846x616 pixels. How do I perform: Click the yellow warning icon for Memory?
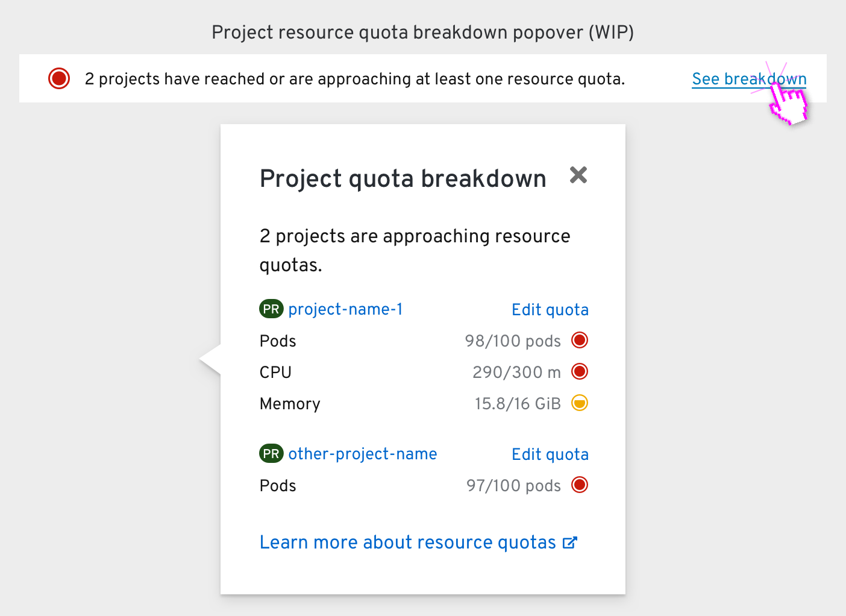coord(580,403)
